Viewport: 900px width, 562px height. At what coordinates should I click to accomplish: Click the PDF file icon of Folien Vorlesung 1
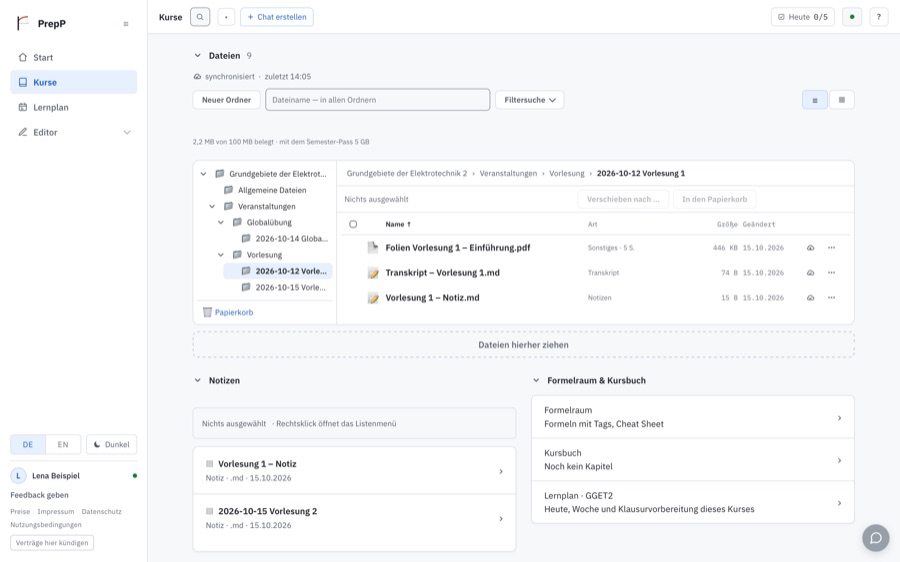373,247
